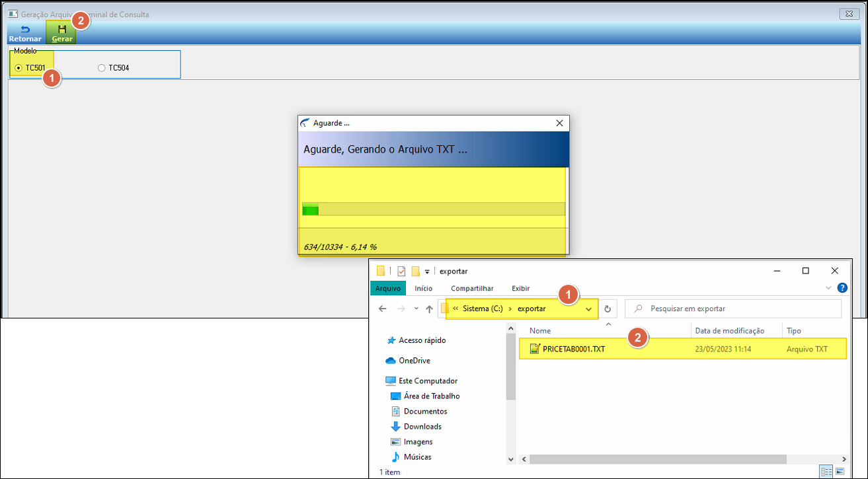The image size is (868, 479).
Task: Click Sistema (C:) in address bar
Action: pyautogui.click(x=483, y=309)
